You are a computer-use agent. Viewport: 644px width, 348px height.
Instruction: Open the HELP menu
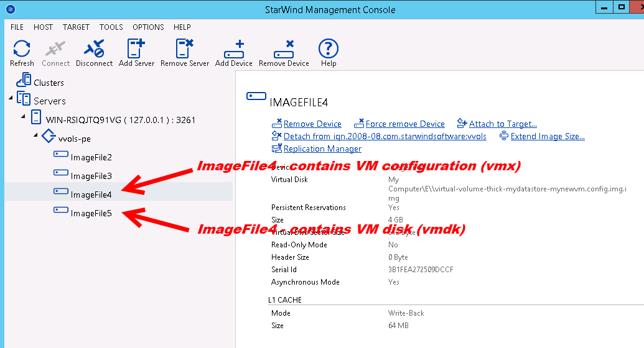[182, 27]
